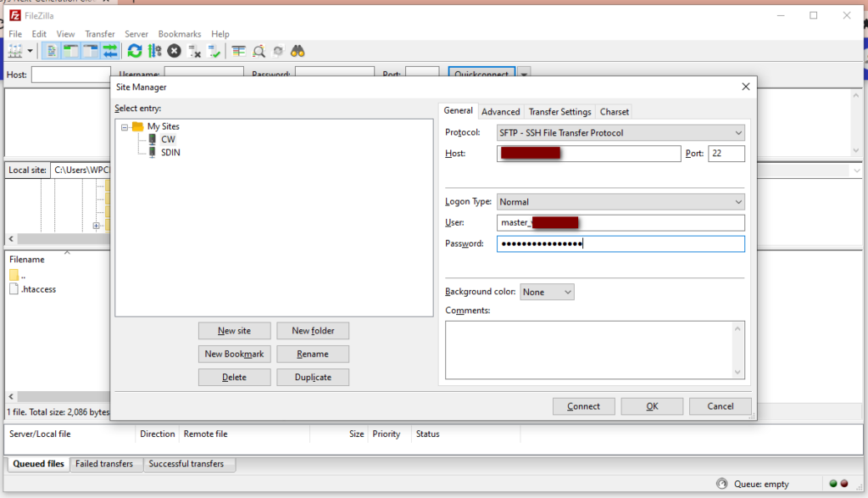Collapse the My Sites tree folder
The height and width of the screenshot is (498, 868).
point(125,126)
